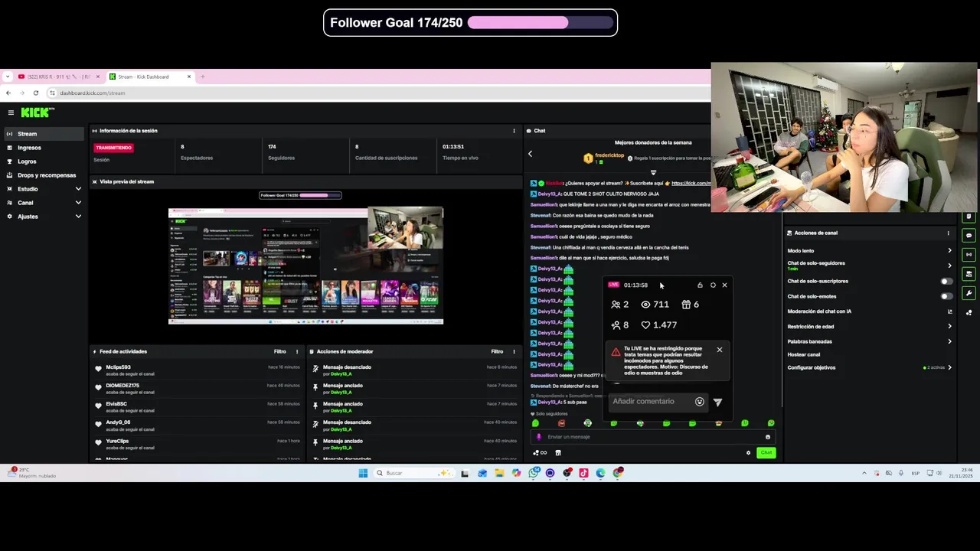980x551 pixels.
Task: Open activity feed three-dot options
Action: click(x=297, y=351)
